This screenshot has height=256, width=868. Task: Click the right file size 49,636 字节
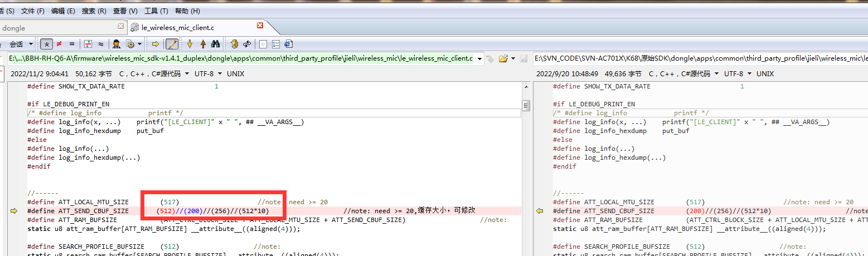(623, 73)
